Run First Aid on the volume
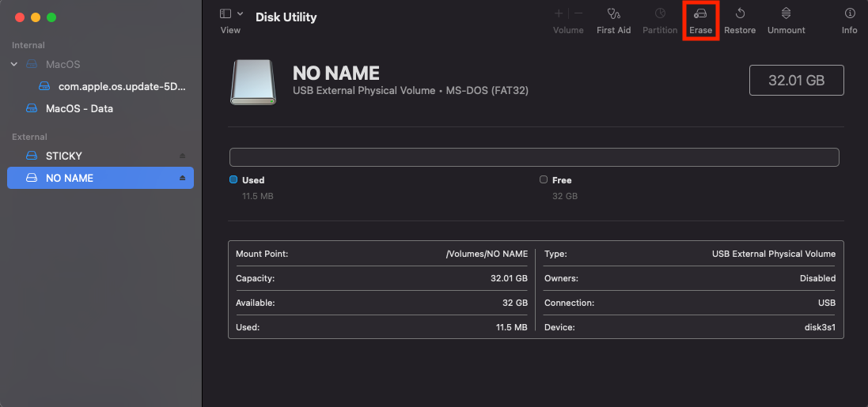Viewport: 868px width, 407px height. (x=613, y=21)
